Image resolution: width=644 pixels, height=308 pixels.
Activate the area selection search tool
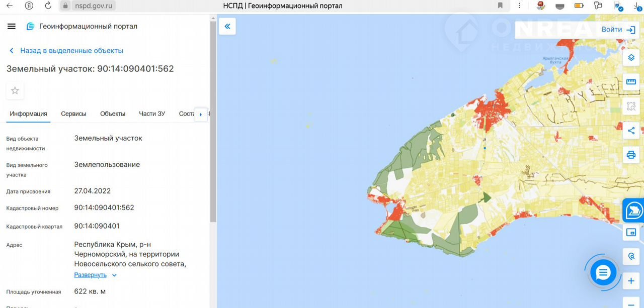631,106
